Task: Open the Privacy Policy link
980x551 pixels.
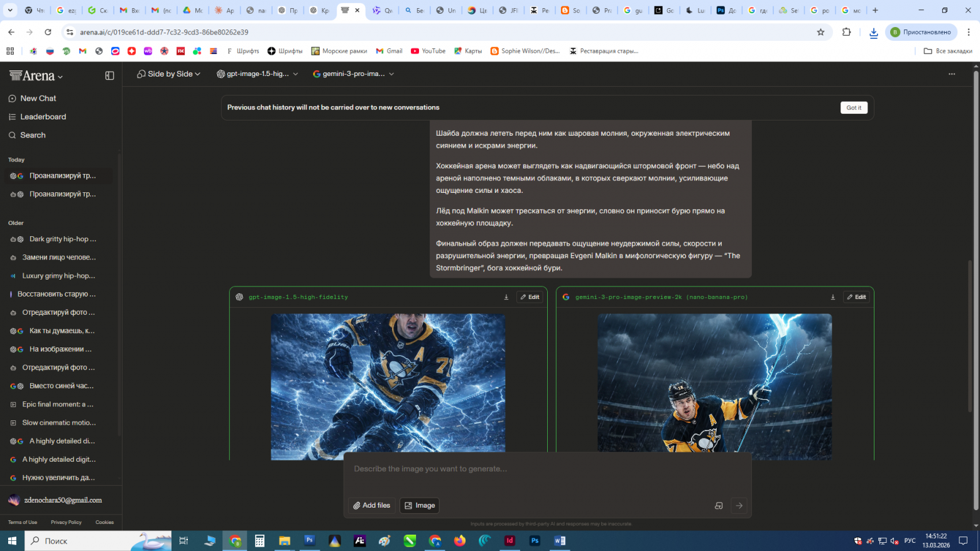Action: (x=66, y=522)
